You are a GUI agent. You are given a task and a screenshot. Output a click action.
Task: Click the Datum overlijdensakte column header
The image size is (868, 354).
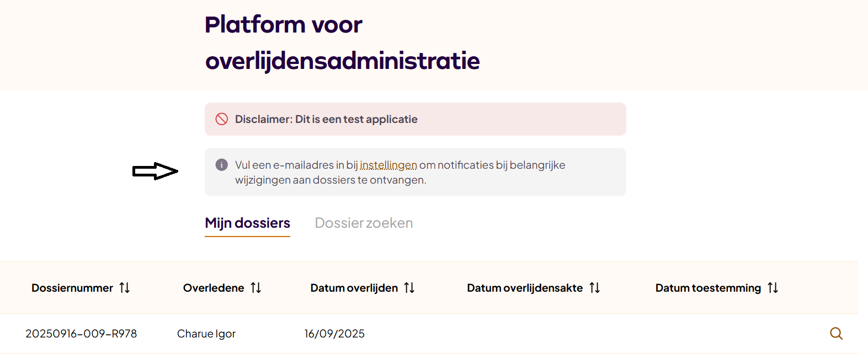(x=524, y=287)
